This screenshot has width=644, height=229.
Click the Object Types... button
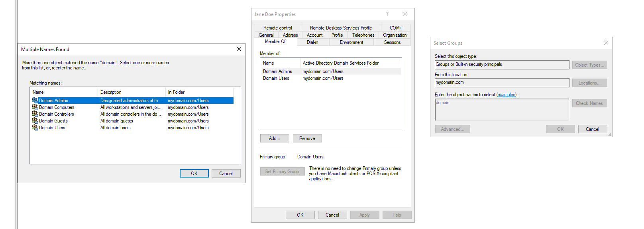589,65
